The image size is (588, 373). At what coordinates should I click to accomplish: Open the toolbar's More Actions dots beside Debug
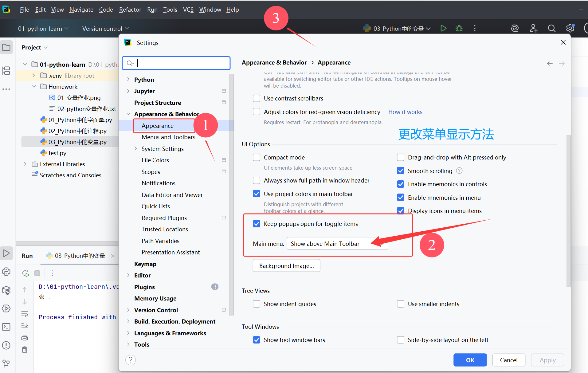(x=475, y=28)
